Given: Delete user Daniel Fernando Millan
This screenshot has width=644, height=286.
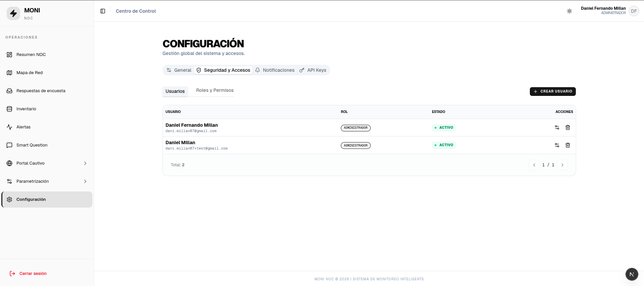Looking at the screenshot, I should pyautogui.click(x=568, y=127).
